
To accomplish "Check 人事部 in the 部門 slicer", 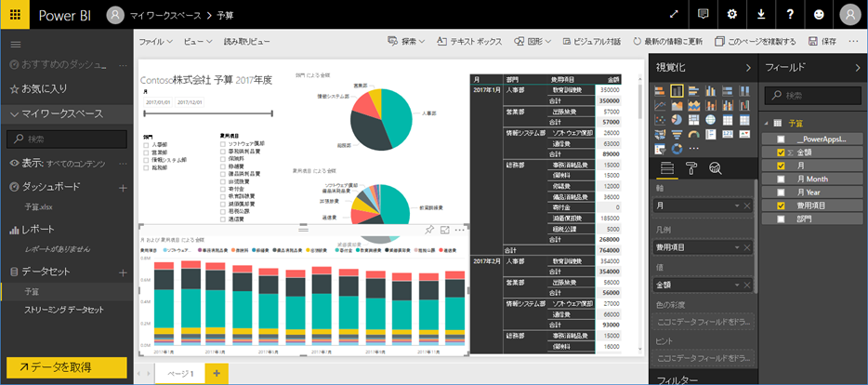I will (x=147, y=144).
